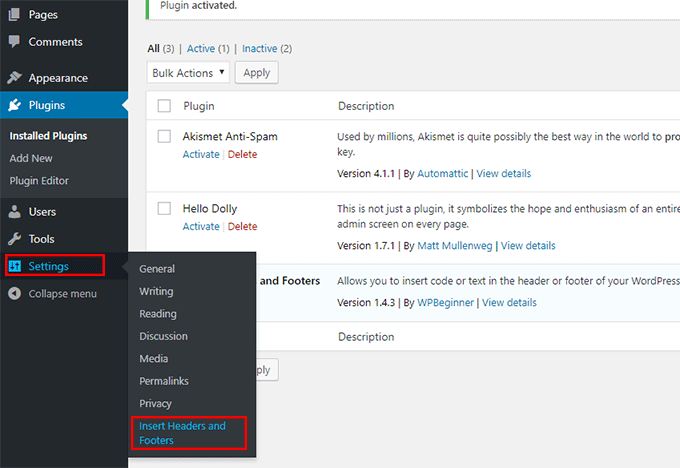This screenshot has width=680, height=468.
Task: Click Version 1.4.3 text
Action: click(366, 302)
